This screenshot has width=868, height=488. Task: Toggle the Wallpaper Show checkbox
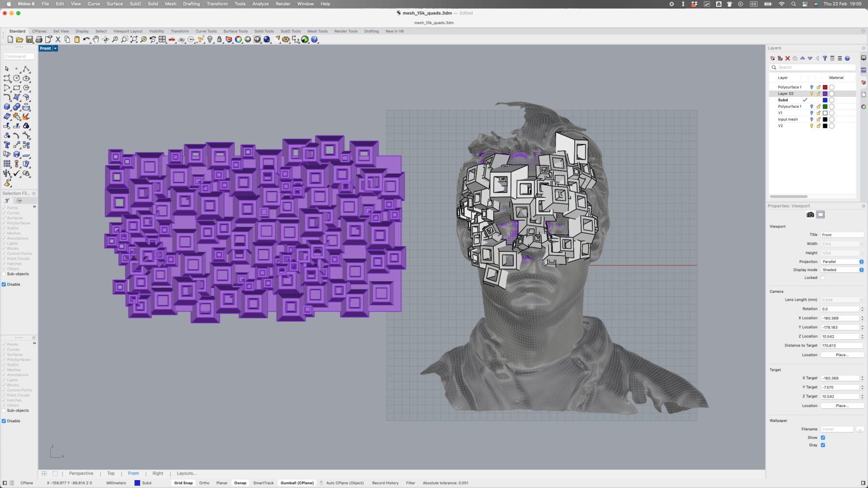click(x=823, y=437)
